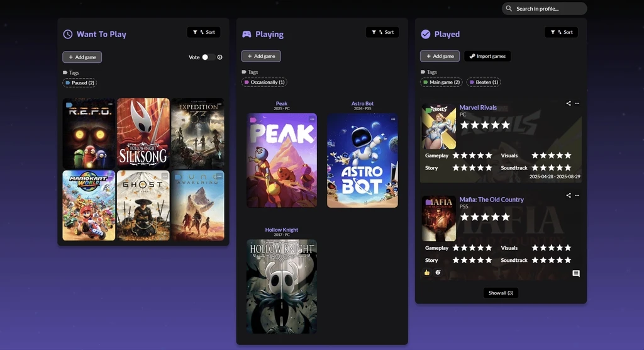The image size is (644, 350).
Task: Click the Search in profile field
Action: [x=545, y=9]
